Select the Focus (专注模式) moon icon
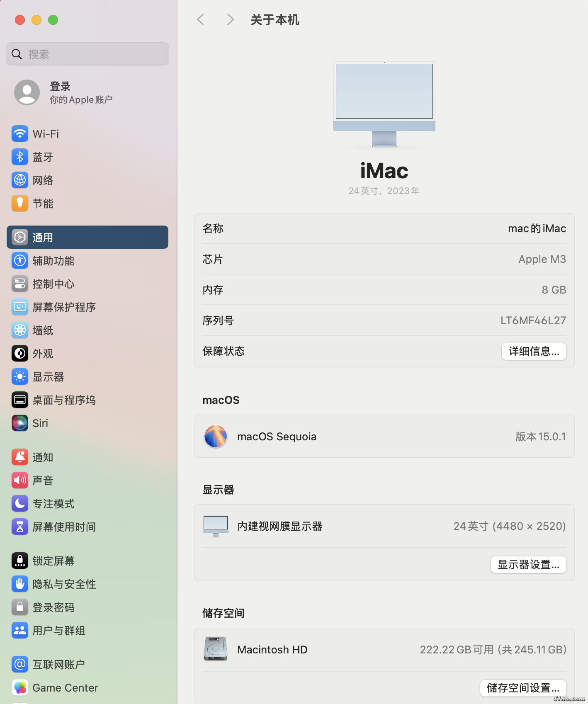This screenshot has height=704, width=588. click(x=20, y=503)
